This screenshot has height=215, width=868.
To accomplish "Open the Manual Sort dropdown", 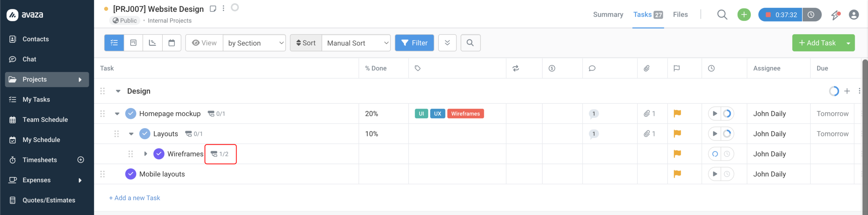I will pos(356,43).
